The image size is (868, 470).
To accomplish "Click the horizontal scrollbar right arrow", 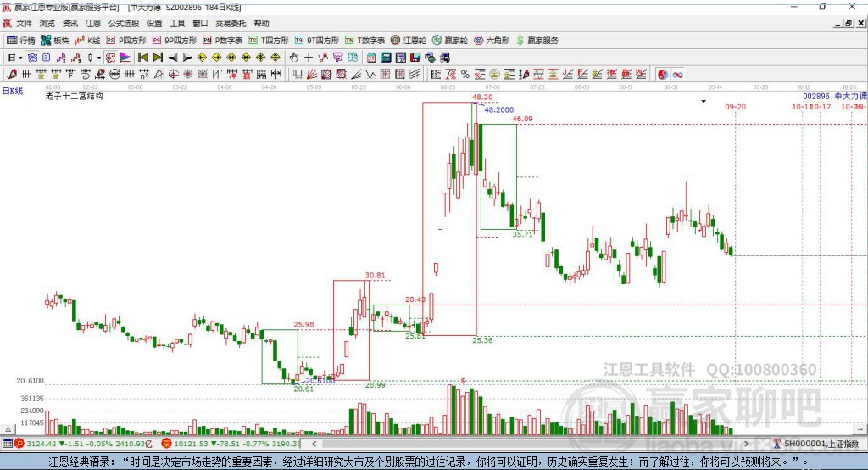I will pyautogui.click(x=746, y=444).
